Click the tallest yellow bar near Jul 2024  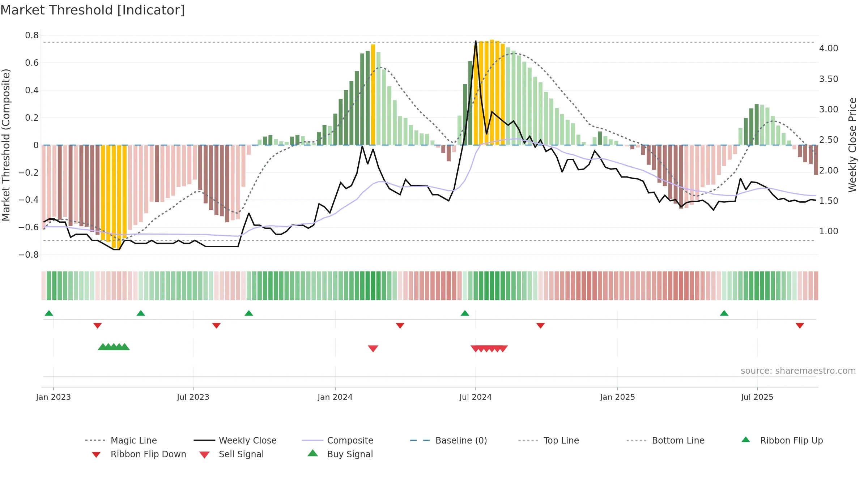point(492,92)
